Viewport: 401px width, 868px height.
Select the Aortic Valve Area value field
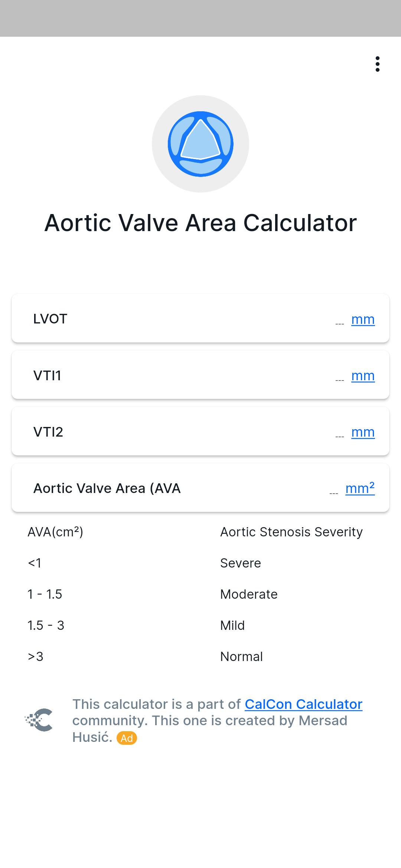point(333,491)
